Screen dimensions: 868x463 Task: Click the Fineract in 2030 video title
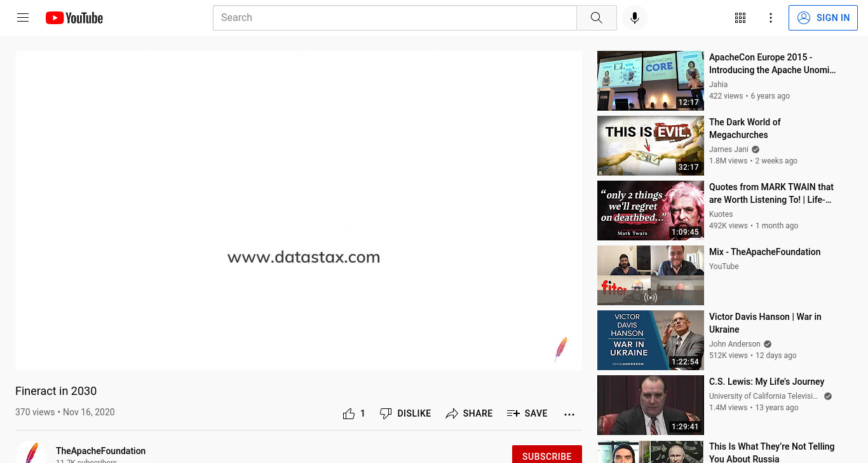pyautogui.click(x=56, y=391)
